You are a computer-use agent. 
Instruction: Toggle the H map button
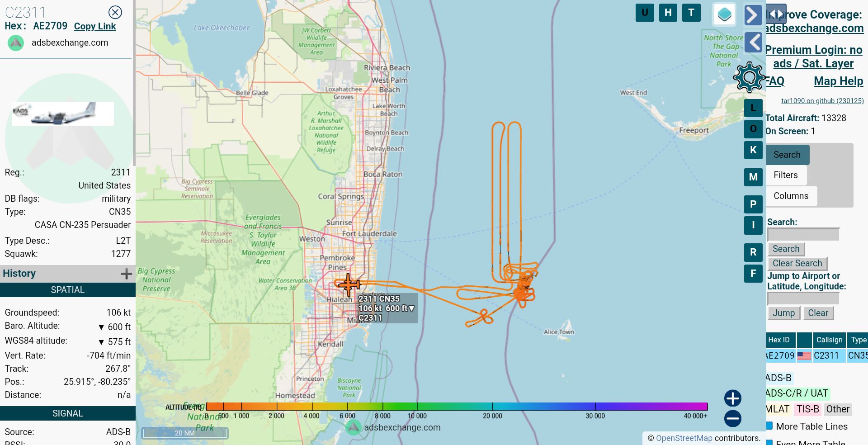point(668,13)
